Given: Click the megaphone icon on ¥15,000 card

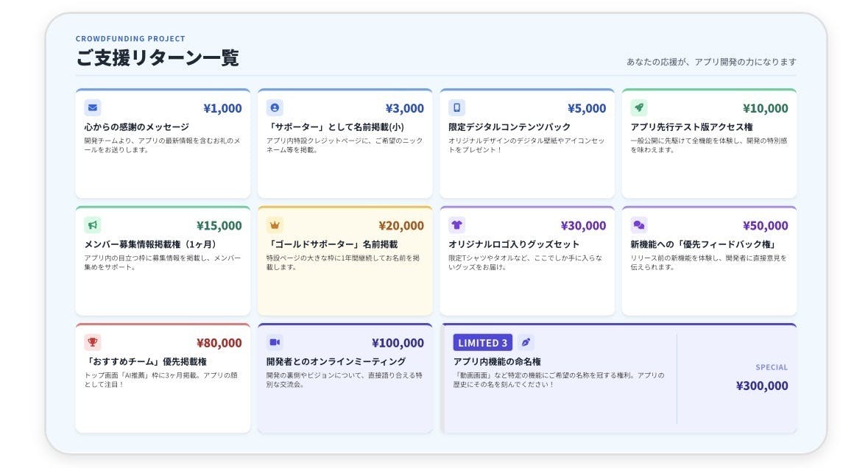Looking at the screenshot, I should 92,225.
